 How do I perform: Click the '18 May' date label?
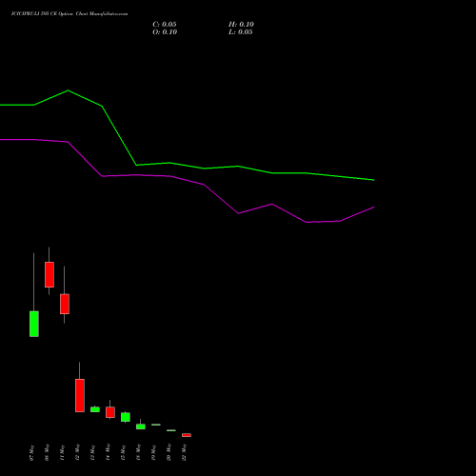[138, 453]
